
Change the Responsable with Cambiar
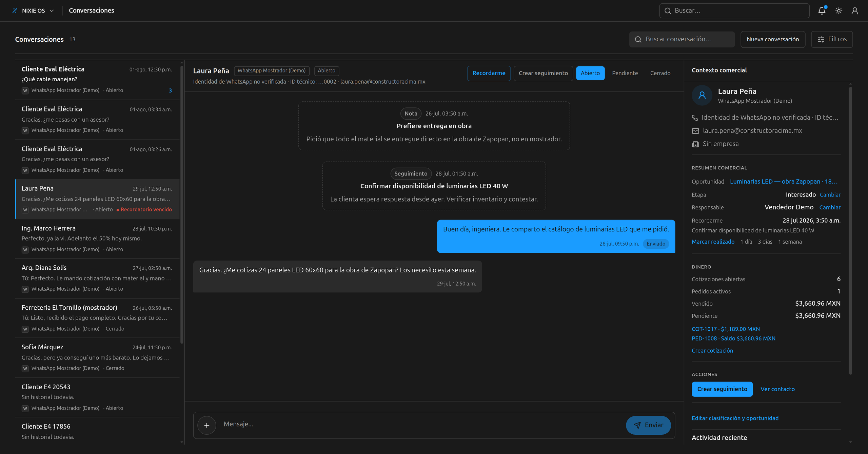(x=830, y=207)
